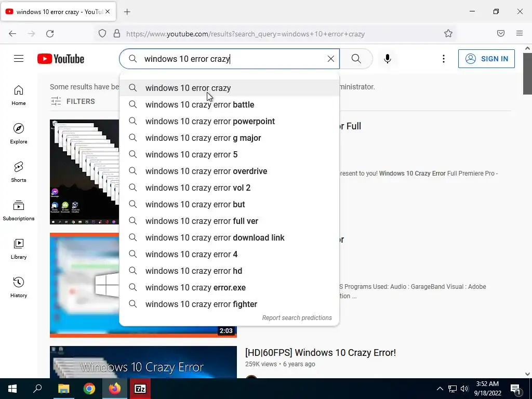Open Library in sidebar
This screenshot has width=532, height=399.
tap(19, 249)
